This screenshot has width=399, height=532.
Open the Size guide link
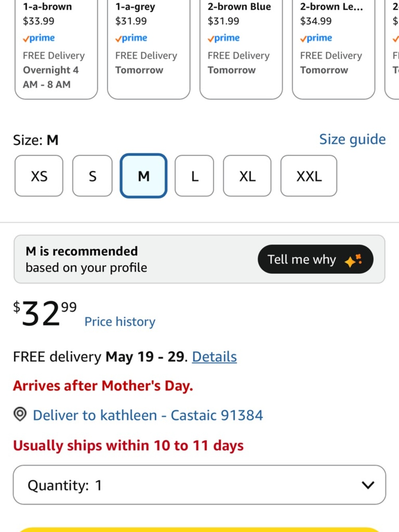point(352,139)
